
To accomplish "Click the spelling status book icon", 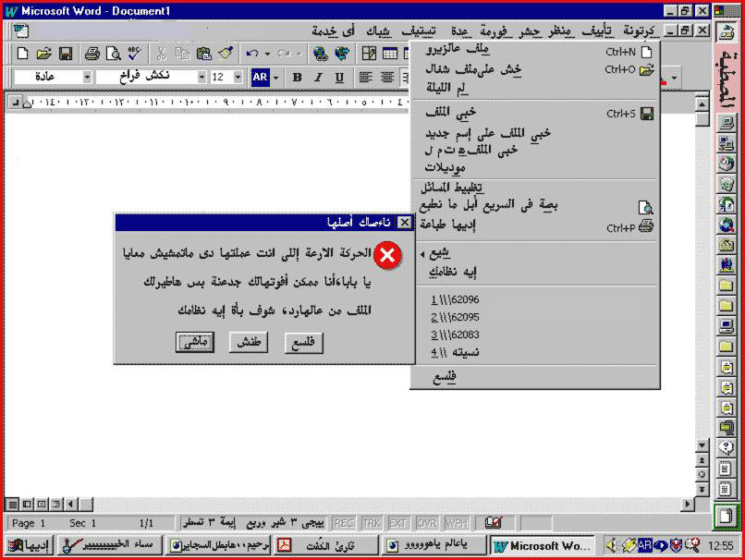I will pos(494,523).
